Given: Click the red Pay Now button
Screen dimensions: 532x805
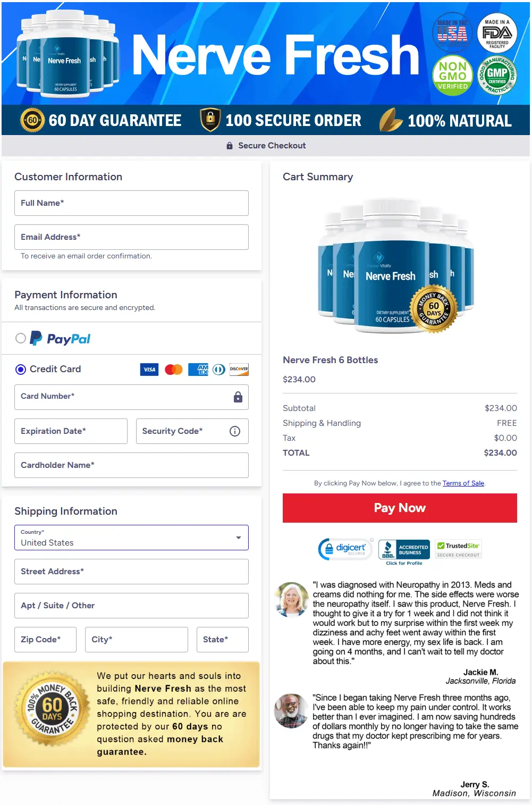Looking at the screenshot, I should click(x=400, y=508).
